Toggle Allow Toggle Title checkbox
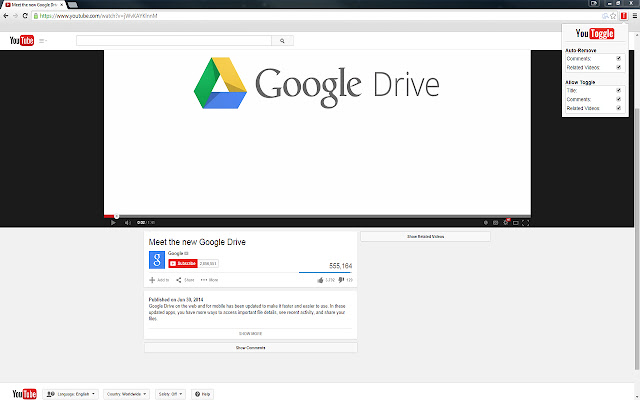This screenshot has width=640, height=400. click(618, 90)
